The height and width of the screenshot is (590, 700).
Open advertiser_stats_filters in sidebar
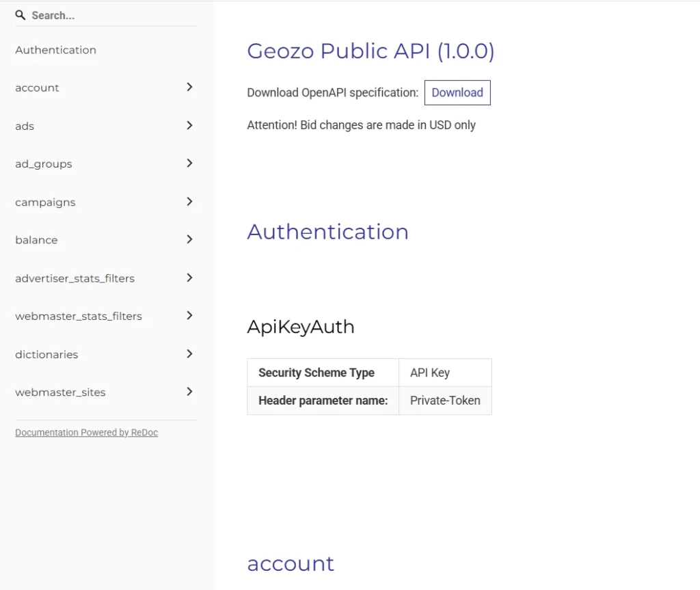pyautogui.click(x=75, y=278)
